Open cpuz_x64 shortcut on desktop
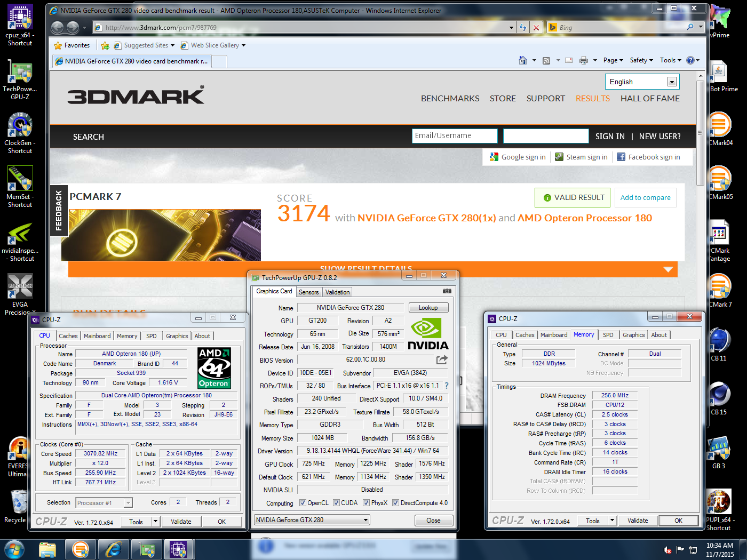Screen dimensions: 747x560 pos(20,25)
